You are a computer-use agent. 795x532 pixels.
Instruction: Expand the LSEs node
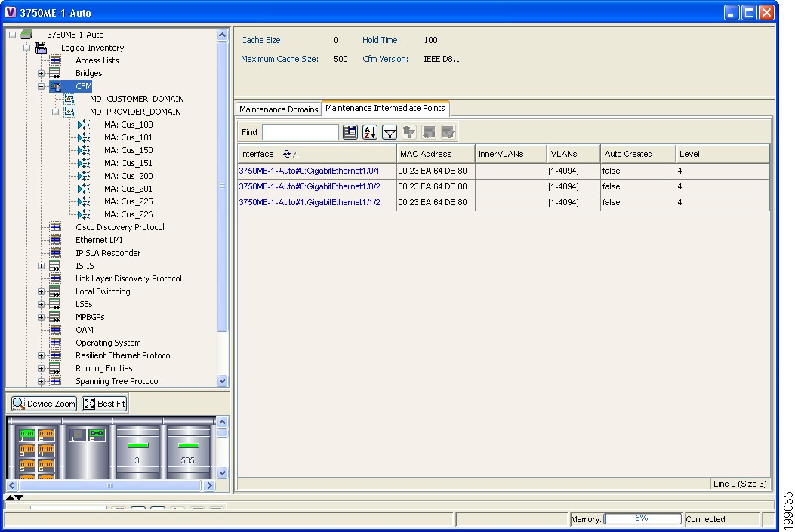tap(41, 305)
